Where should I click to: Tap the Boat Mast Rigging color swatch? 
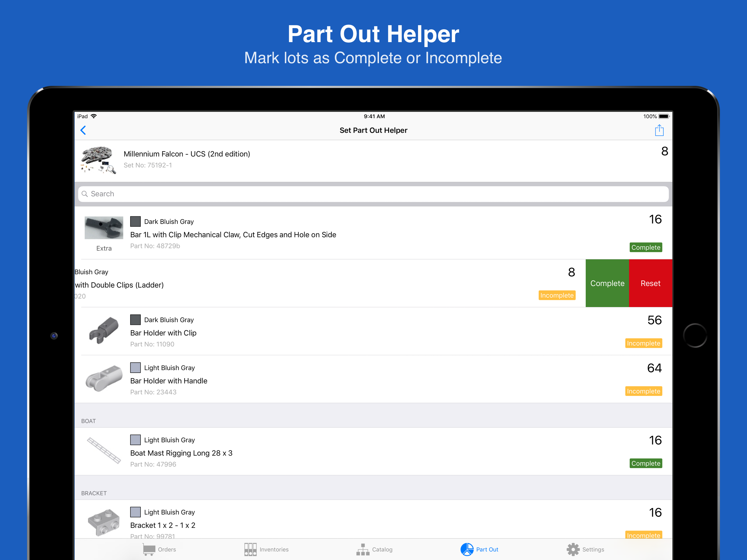[135, 440]
